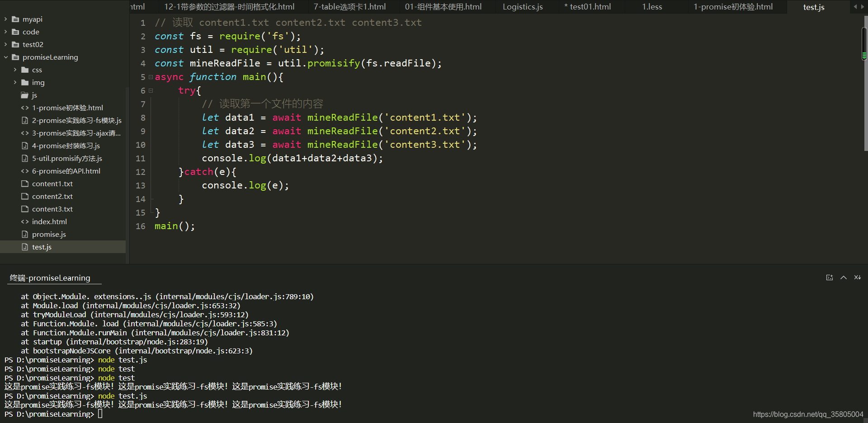Open the 1-promise初体验.html editor tab

pyautogui.click(x=733, y=7)
